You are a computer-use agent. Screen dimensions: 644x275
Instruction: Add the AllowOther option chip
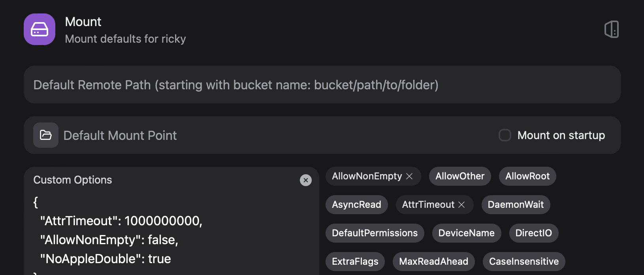point(460,176)
